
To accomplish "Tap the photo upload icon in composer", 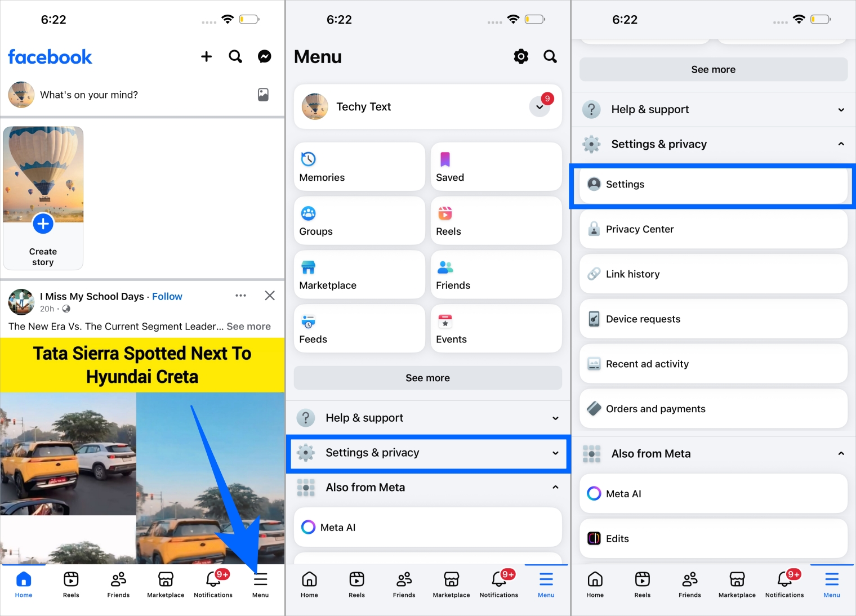I will tap(262, 95).
